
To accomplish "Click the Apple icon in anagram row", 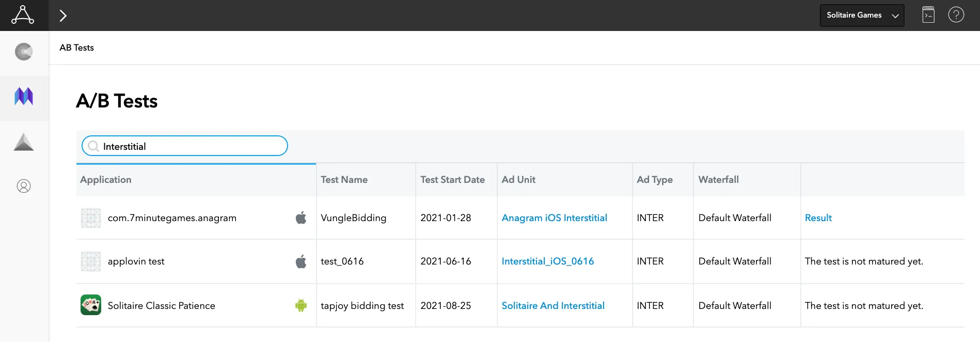I will [x=301, y=217].
